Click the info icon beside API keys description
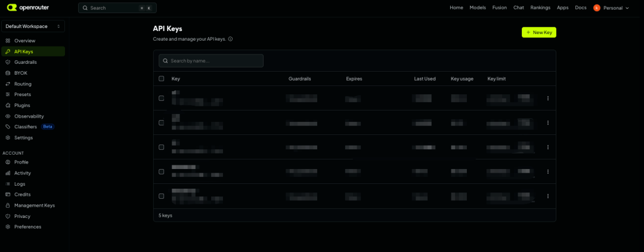The height and width of the screenshot is (252, 644). [230, 39]
